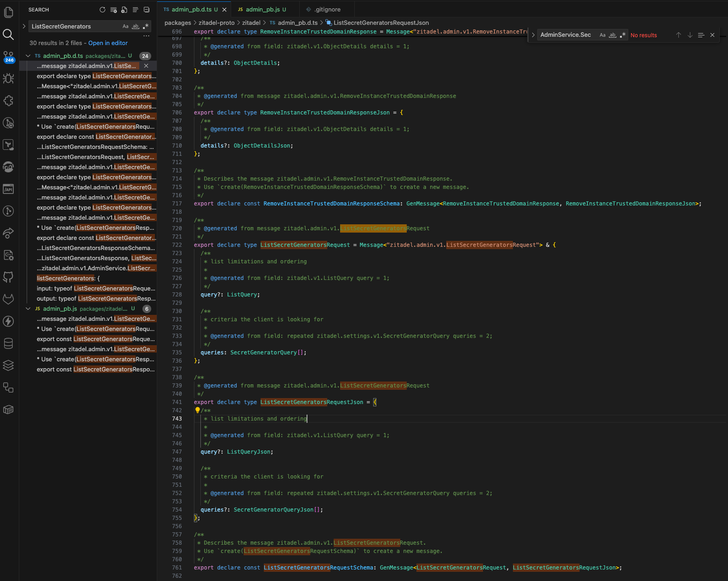The height and width of the screenshot is (581, 728).
Task: Toggle Match Case in sidebar search box
Action: (125, 26)
